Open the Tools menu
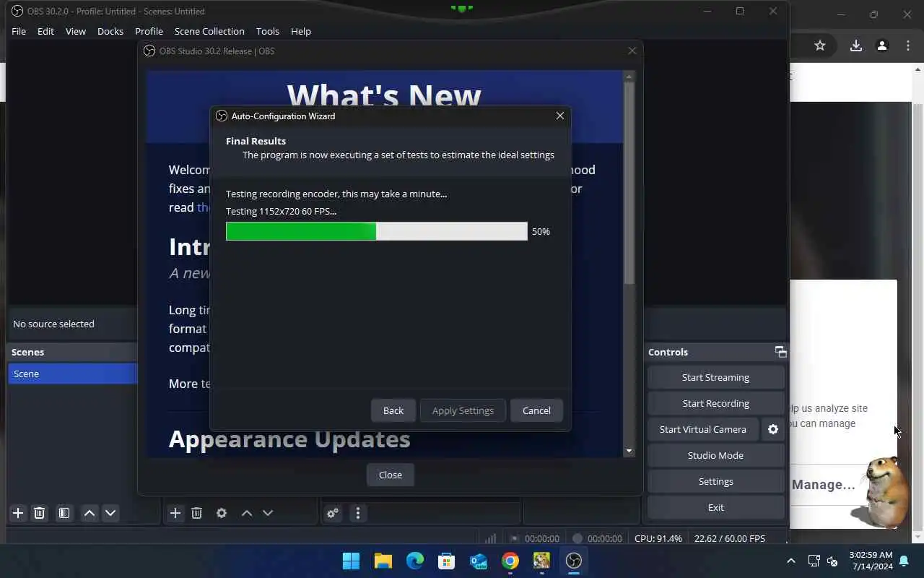 pos(268,31)
